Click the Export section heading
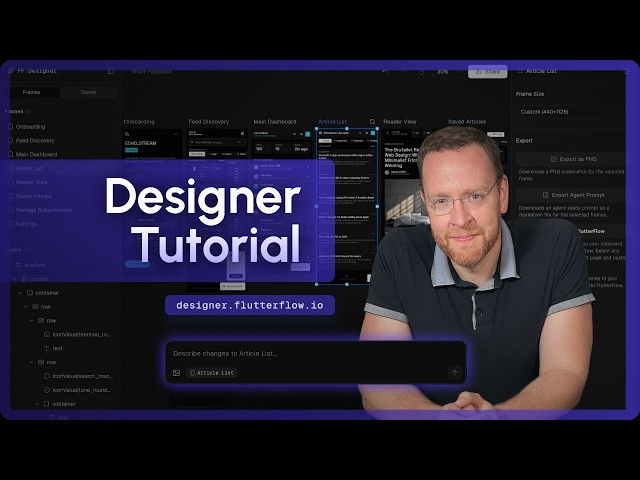 pos(524,140)
